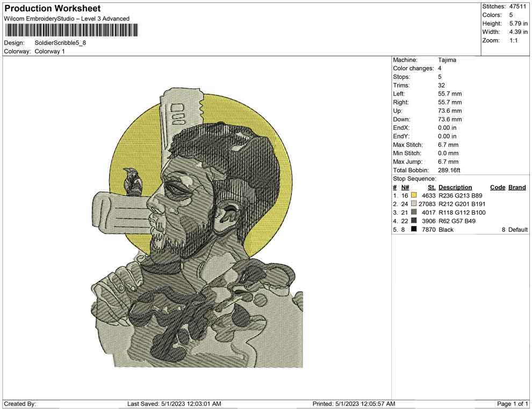The height and width of the screenshot is (409, 532).
Task: Click the 'Stops:' label
Action: pos(401,77)
